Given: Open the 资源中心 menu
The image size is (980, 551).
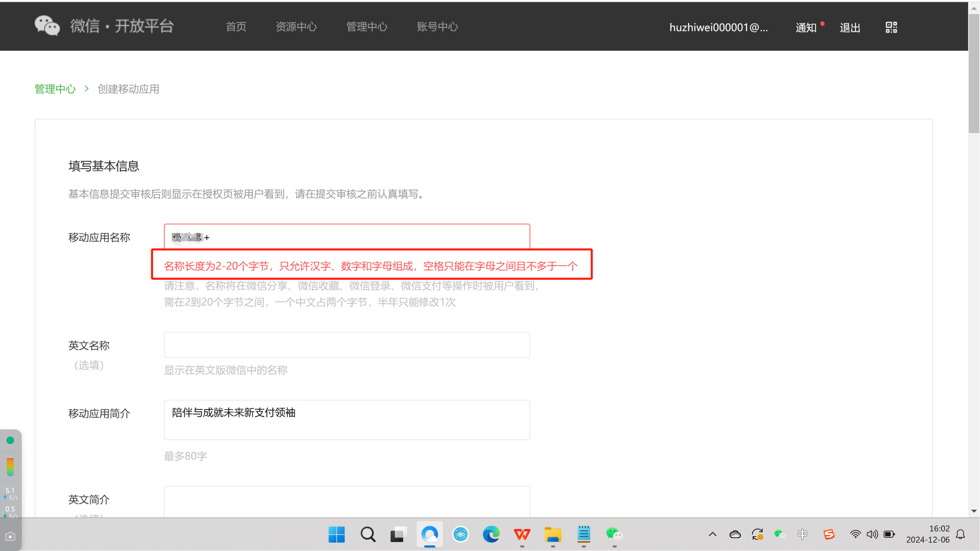Looking at the screenshot, I should [x=296, y=27].
